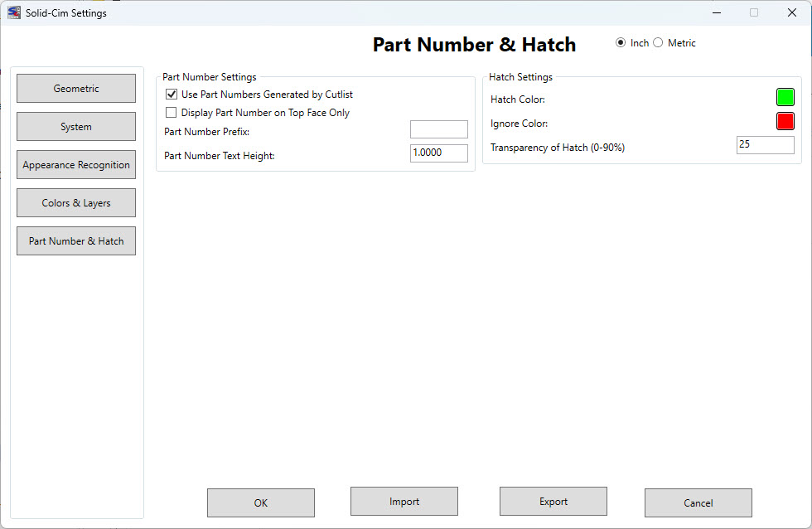
Task: Enable Display Part Number on Top Face Only
Action: pyautogui.click(x=171, y=113)
